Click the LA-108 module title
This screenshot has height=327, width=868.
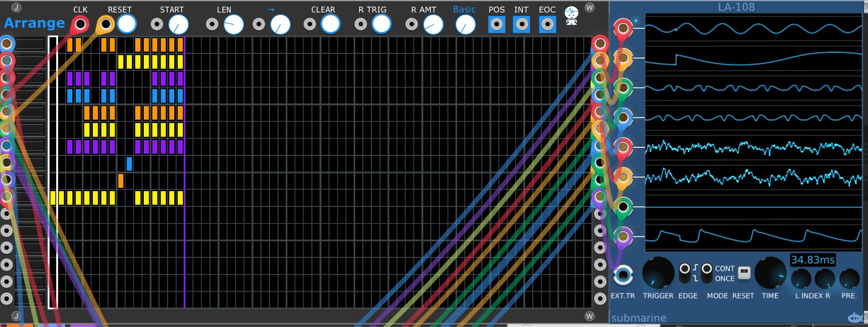point(736,7)
